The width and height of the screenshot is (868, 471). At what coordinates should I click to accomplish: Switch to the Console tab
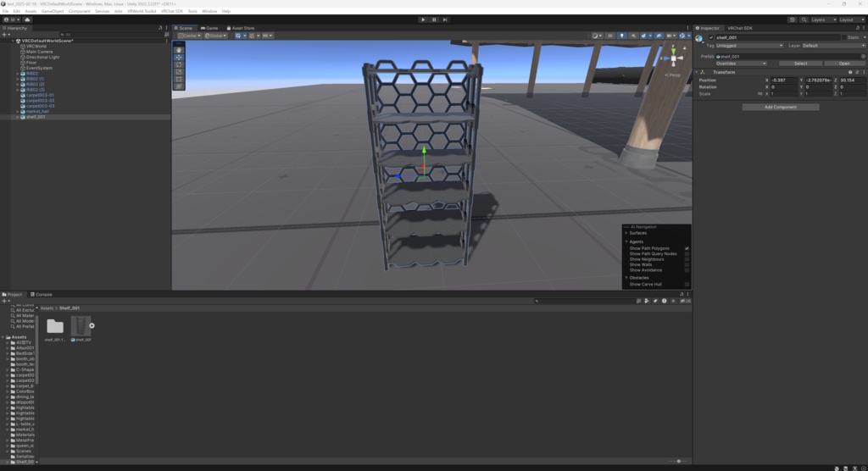tap(42, 295)
